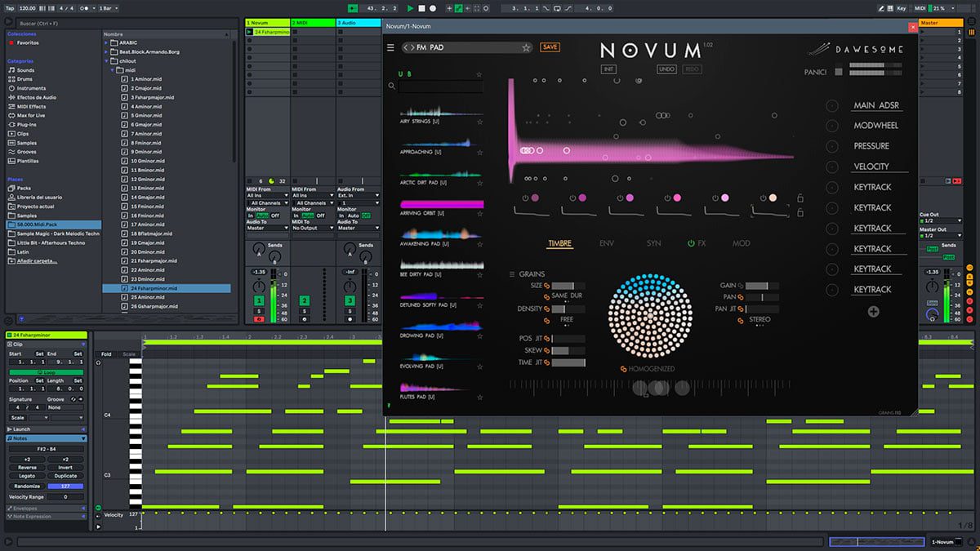The width and height of the screenshot is (980, 551).
Task: Adjust the TIME JIT slider
Action: [x=568, y=362]
